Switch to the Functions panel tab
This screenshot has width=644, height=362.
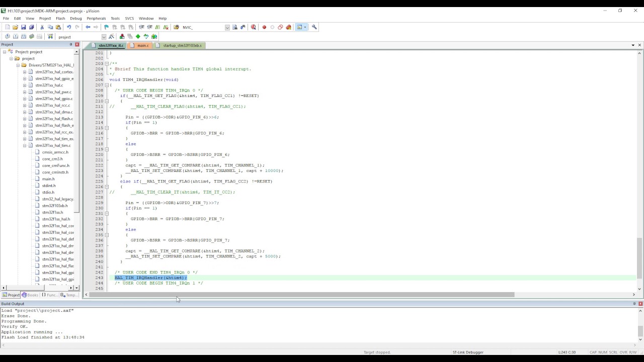tap(49, 295)
